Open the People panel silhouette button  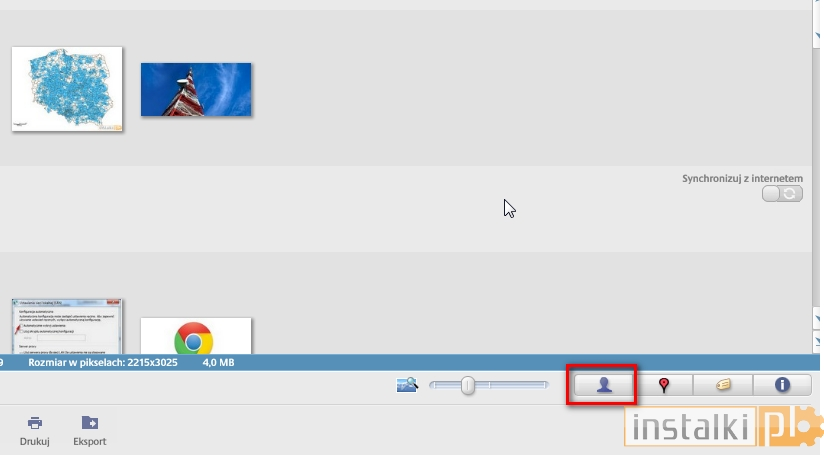(x=604, y=385)
